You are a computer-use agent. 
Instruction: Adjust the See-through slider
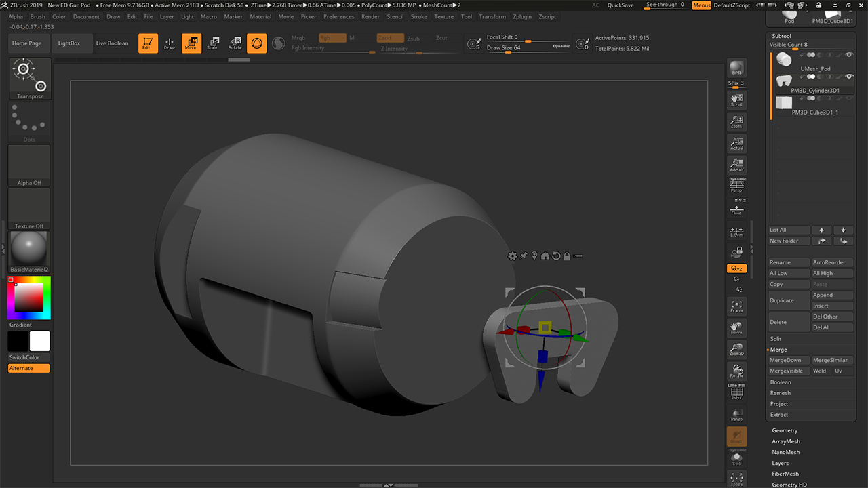tap(665, 5)
